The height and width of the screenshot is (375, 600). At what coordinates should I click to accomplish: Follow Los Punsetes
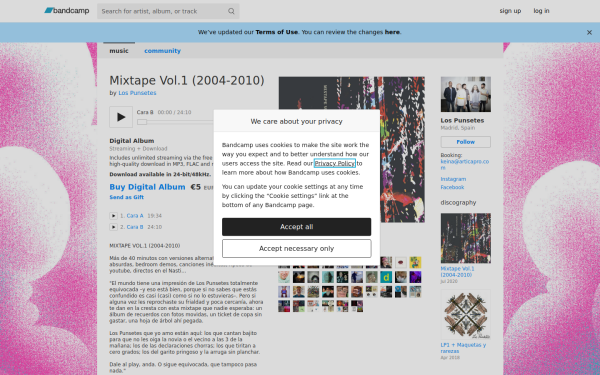click(466, 142)
